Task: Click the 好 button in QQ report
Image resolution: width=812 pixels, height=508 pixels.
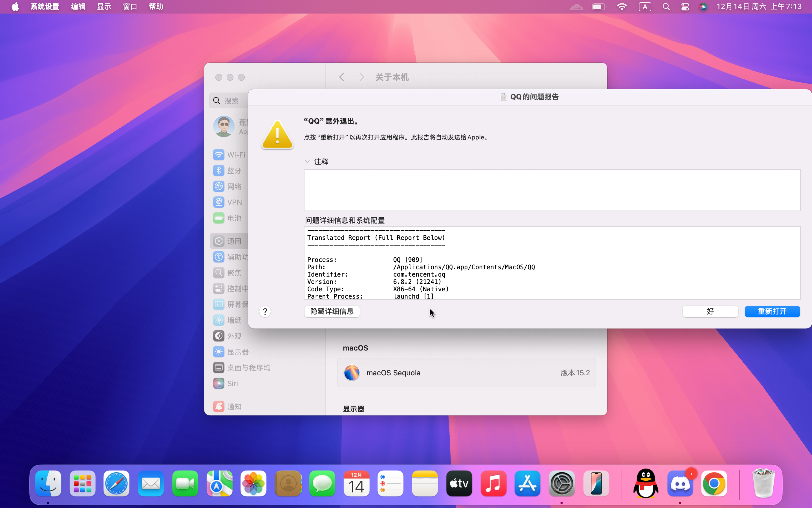Action: point(710,312)
